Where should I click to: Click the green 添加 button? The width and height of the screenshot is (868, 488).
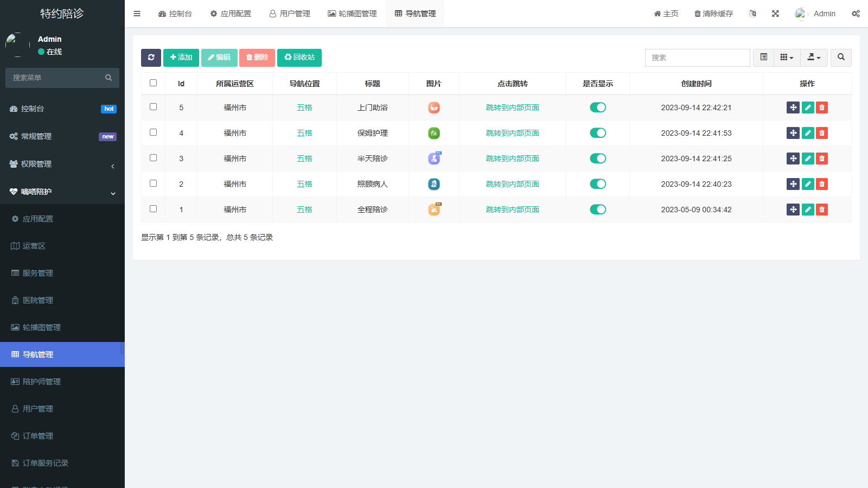tap(181, 58)
